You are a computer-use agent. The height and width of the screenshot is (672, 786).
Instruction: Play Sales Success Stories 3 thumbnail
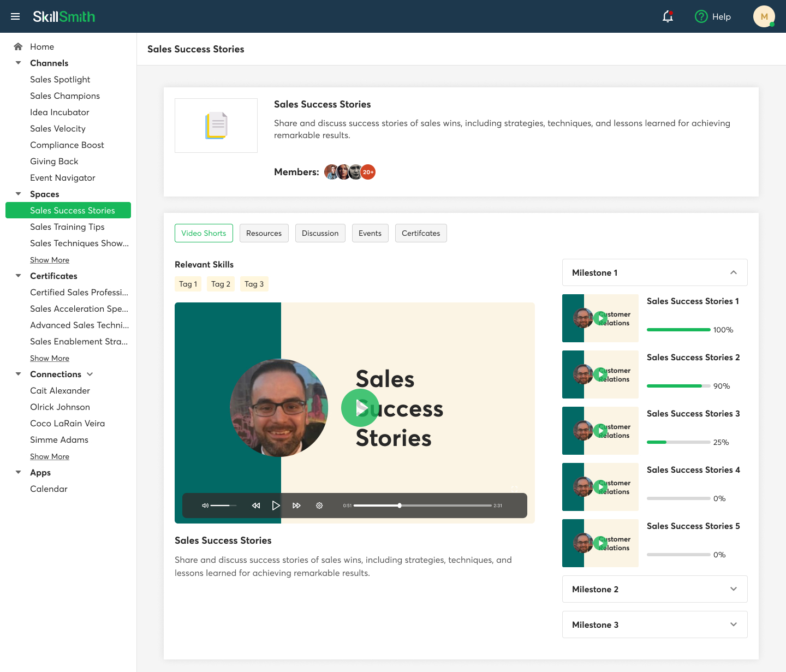click(x=600, y=431)
